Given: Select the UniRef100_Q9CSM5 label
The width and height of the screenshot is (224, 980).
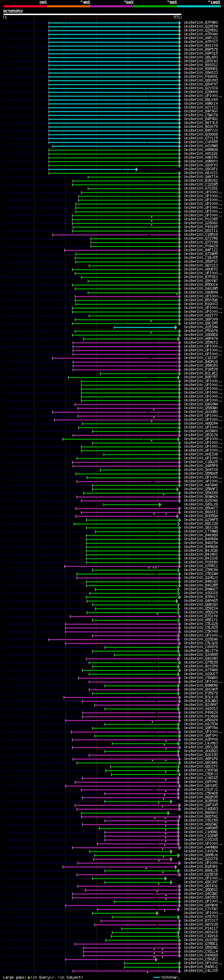Looking at the screenshot, I should coord(201,323).
